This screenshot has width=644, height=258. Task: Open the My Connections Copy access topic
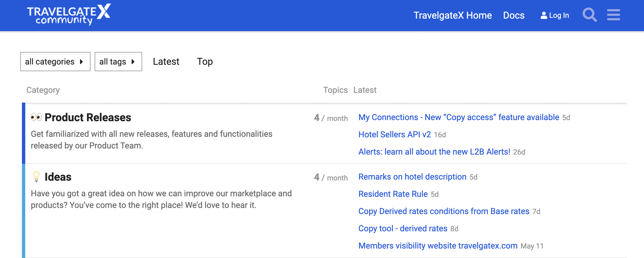click(x=459, y=117)
